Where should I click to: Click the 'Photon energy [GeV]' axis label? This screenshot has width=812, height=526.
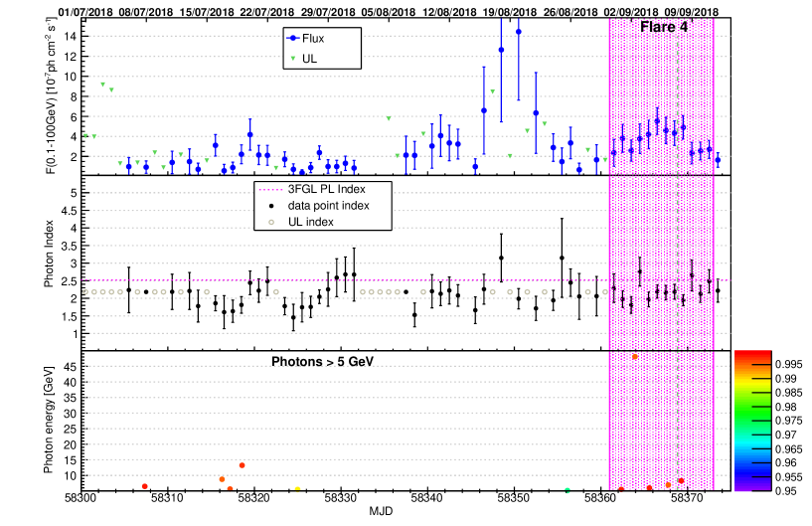click(x=49, y=420)
